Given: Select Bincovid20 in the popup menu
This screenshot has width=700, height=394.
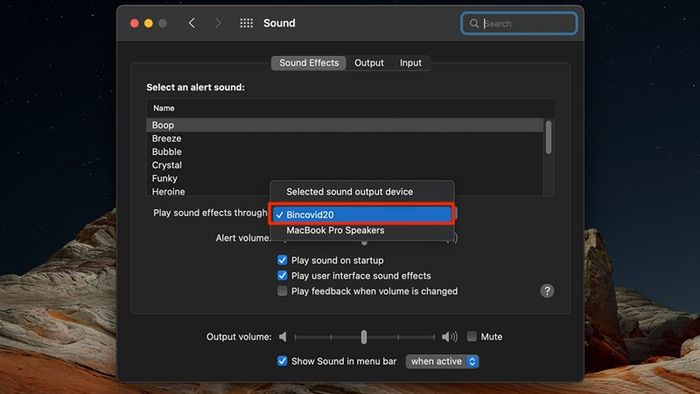Looking at the screenshot, I should click(362, 215).
